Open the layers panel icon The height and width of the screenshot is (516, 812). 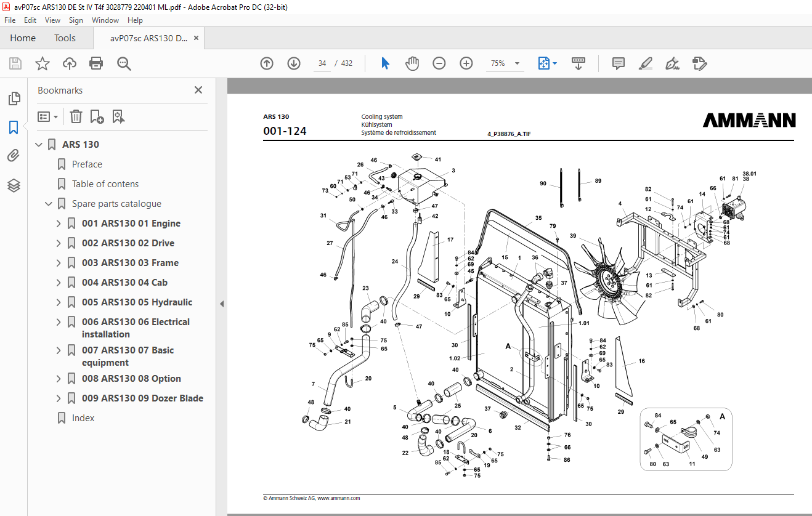[14, 185]
